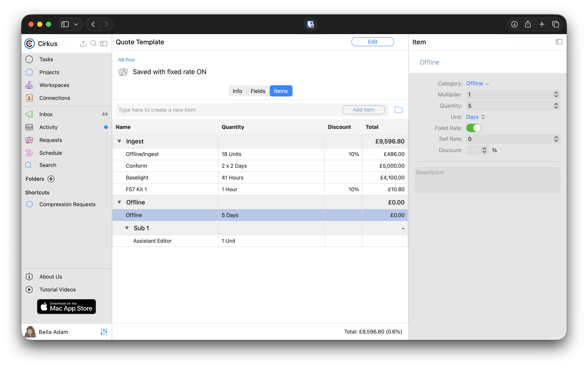
Task: Collapse the Offline group
Action: pos(119,202)
